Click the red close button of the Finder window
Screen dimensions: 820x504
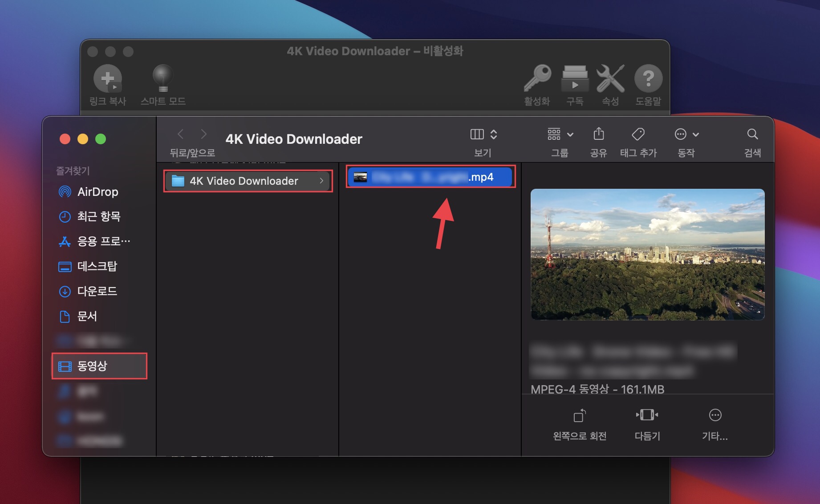click(65, 139)
